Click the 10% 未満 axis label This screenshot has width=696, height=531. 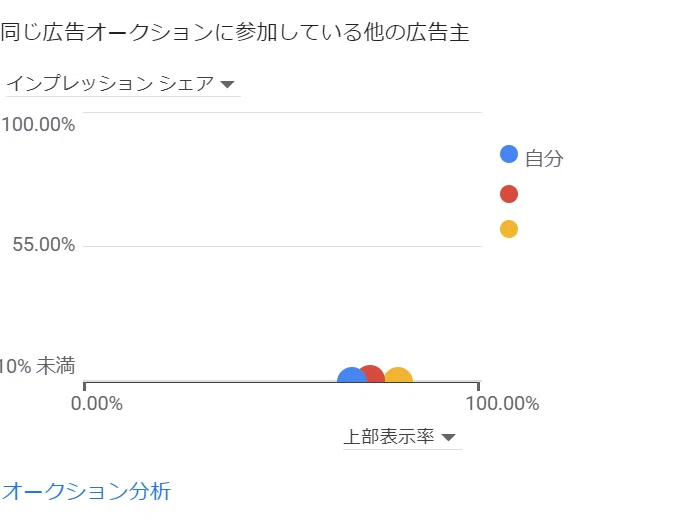point(37,366)
